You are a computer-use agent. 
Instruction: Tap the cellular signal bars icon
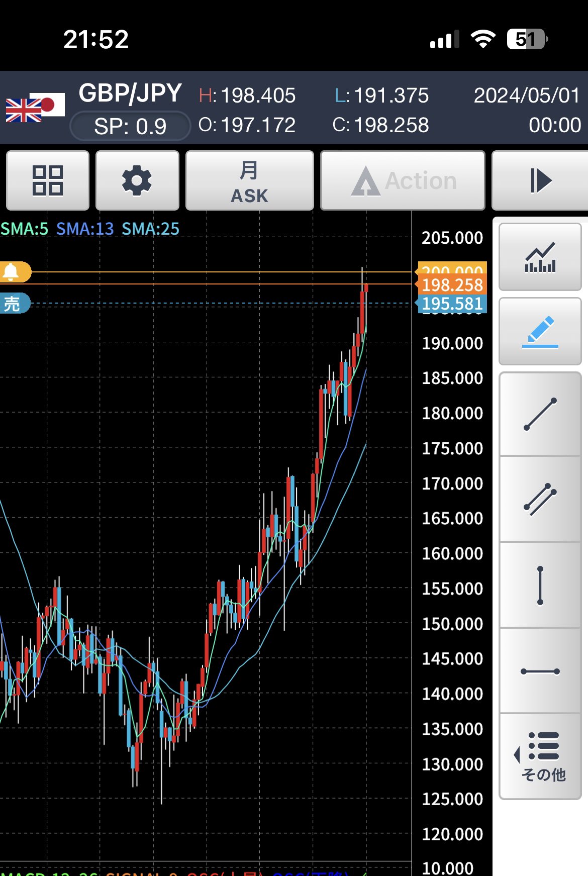(x=445, y=39)
